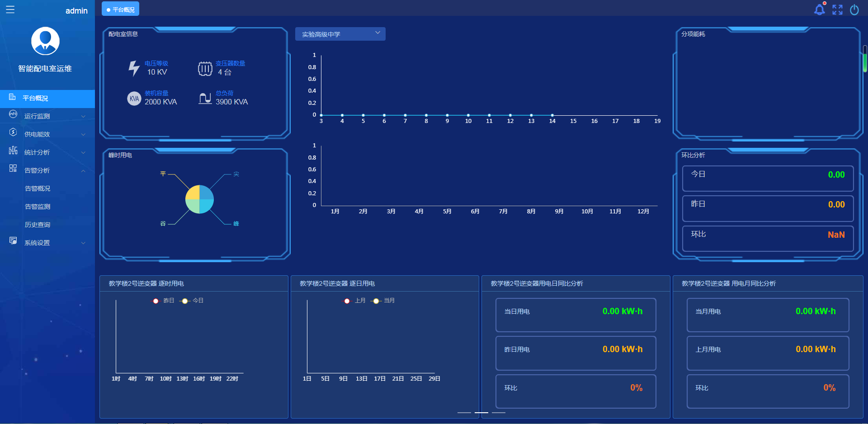Click the 教学楼2号逆变器 逐时用电 heading

(x=146, y=283)
